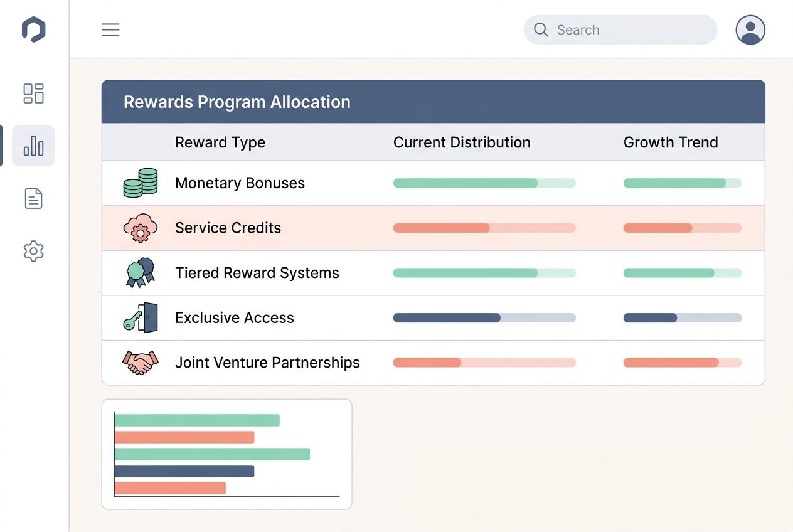Click the key and door icon for Exclusive Access
The image size is (793, 532).
[x=139, y=317]
